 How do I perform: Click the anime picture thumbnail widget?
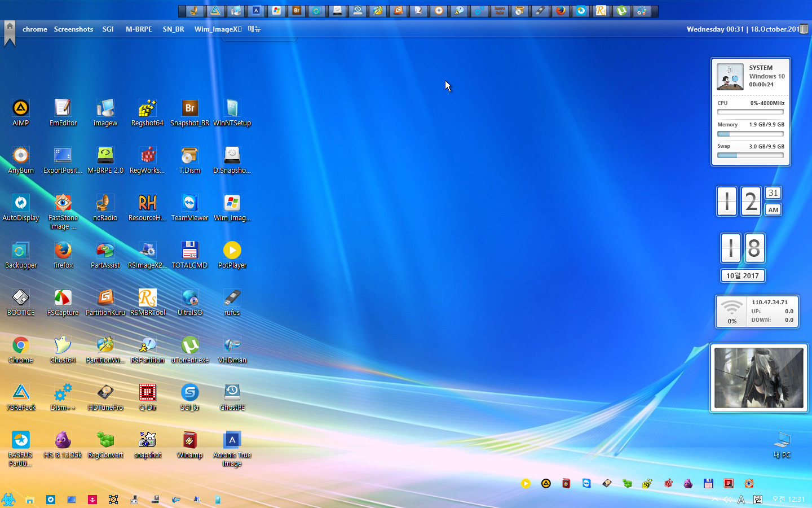click(758, 378)
